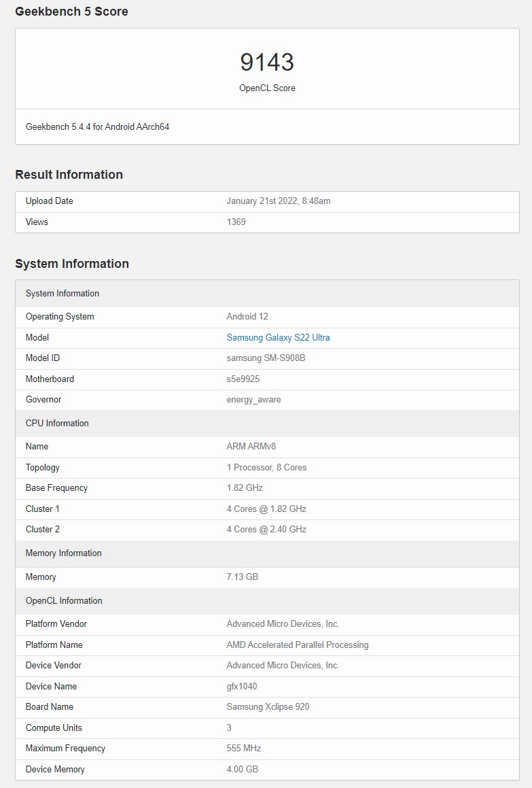Viewport: 532px width, 788px height.
Task: Select Platform Vendor 'Advanced Micro Devices, Inc.' value
Action: [x=283, y=623]
